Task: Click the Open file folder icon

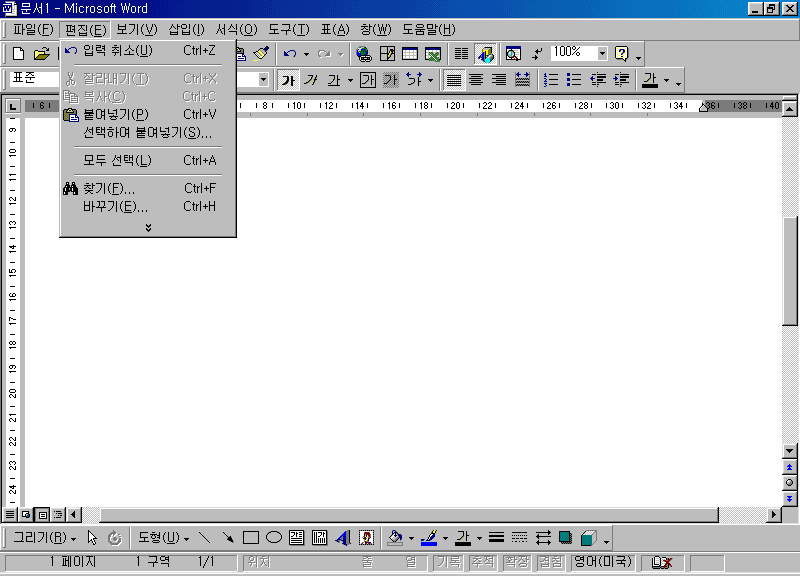Action: pos(42,54)
